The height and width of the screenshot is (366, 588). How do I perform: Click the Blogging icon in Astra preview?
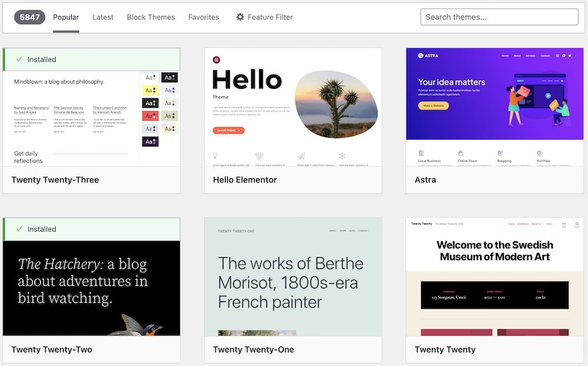click(x=500, y=153)
